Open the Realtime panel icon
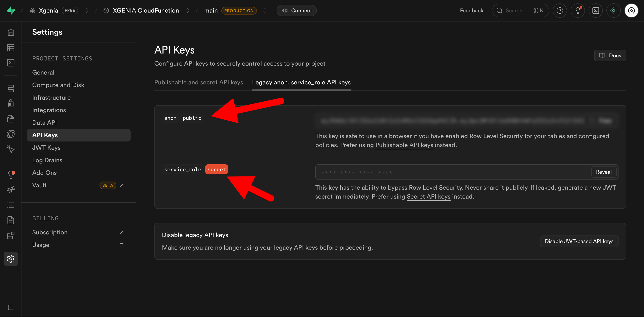Image resolution: width=644 pixels, height=317 pixels. coord(11,134)
